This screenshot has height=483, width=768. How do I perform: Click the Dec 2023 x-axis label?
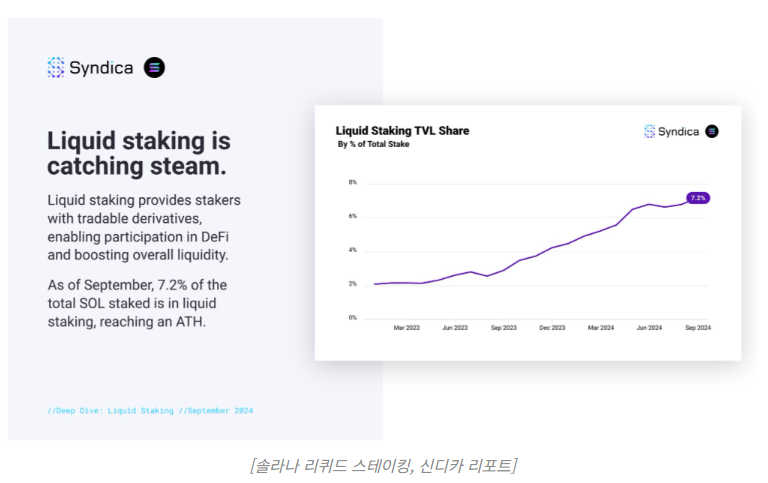[552, 327]
